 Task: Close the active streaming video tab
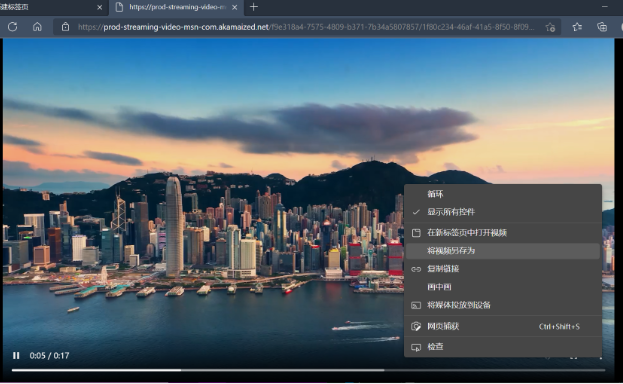coord(235,7)
